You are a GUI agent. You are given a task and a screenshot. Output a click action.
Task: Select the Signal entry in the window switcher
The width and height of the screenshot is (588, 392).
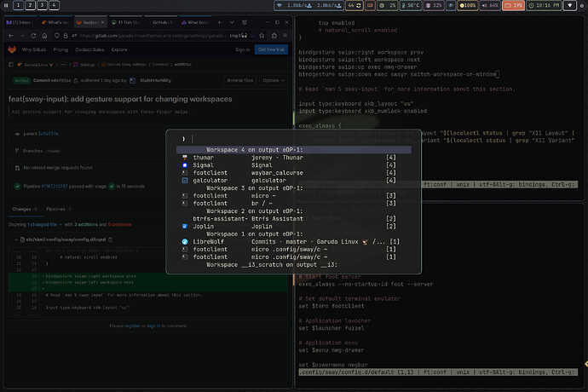pos(294,165)
